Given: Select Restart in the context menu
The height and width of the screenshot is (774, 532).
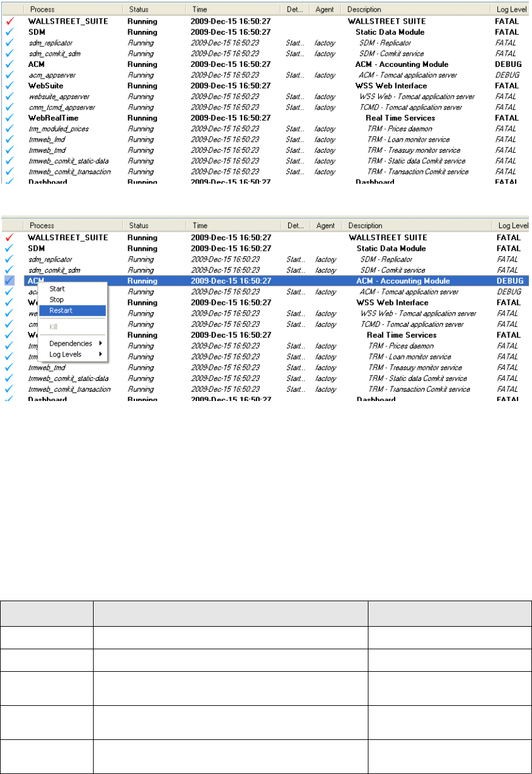Looking at the screenshot, I should [72, 310].
